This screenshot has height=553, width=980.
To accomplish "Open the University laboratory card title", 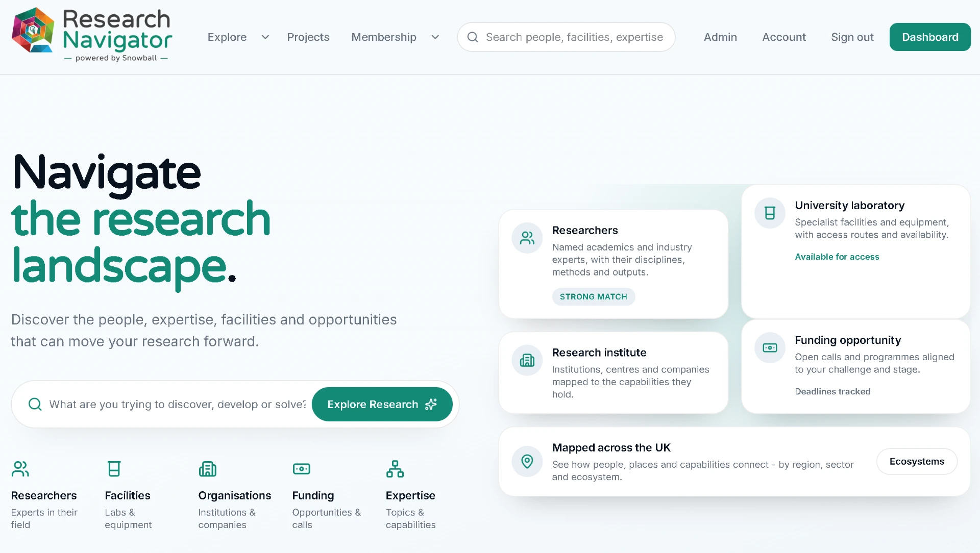I will pyautogui.click(x=849, y=206).
